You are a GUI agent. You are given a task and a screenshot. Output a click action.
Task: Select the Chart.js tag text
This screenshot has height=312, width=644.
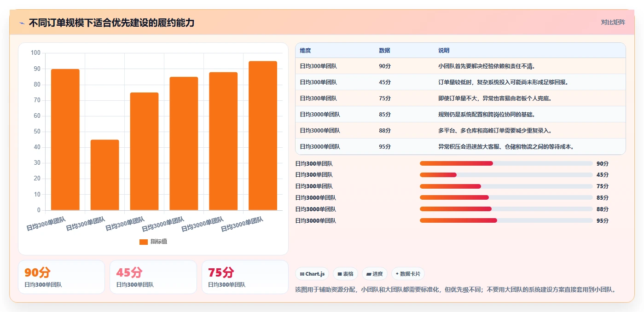pyautogui.click(x=315, y=274)
